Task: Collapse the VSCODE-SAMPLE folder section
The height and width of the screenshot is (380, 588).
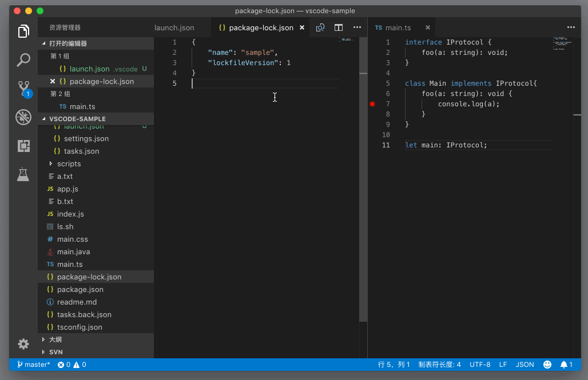Action: tap(77, 119)
